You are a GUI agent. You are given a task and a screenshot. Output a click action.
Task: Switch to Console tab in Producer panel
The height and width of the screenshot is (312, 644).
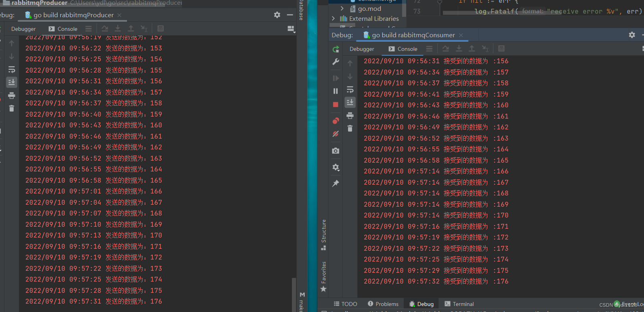(63, 29)
